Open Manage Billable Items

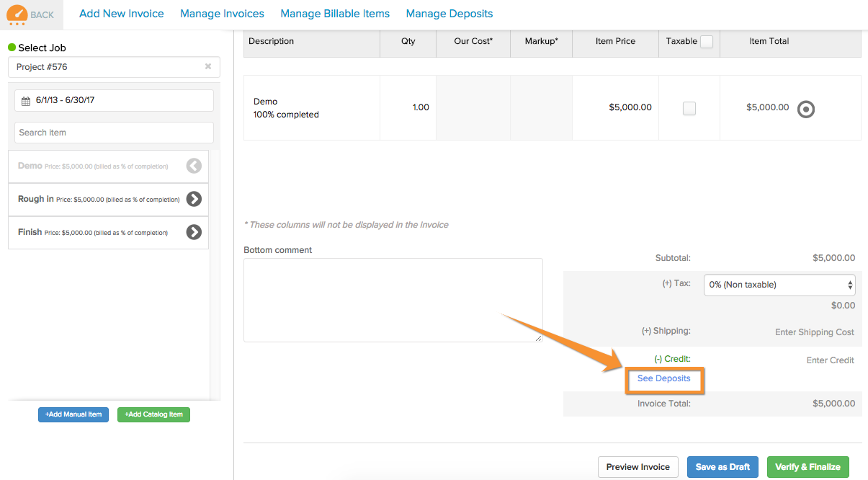pos(335,14)
